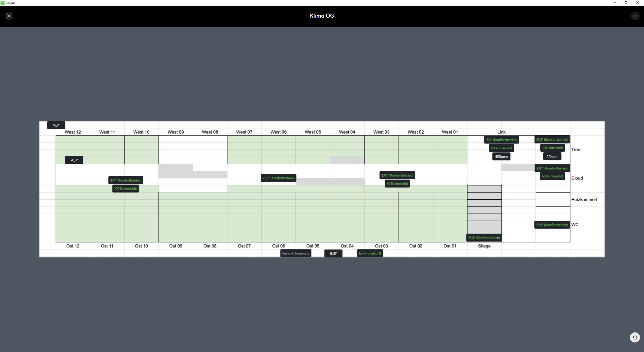Image resolution: width=644 pixels, height=352 pixels.
Task: Click the Putzkammerl room cell
Action: (553, 200)
